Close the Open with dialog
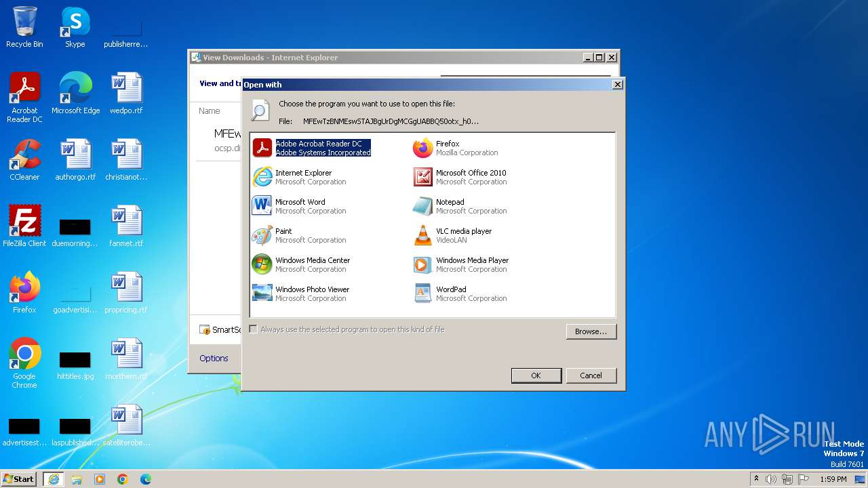 (x=617, y=85)
